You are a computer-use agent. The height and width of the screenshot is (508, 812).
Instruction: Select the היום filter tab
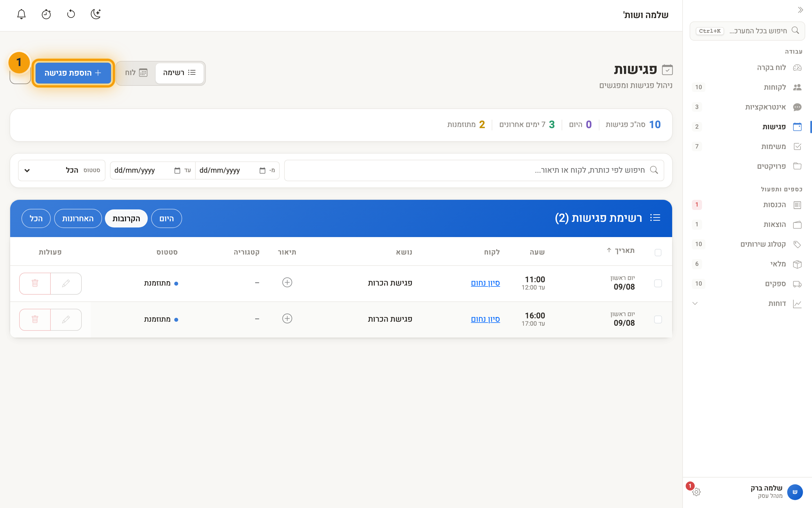click(166, 219)
